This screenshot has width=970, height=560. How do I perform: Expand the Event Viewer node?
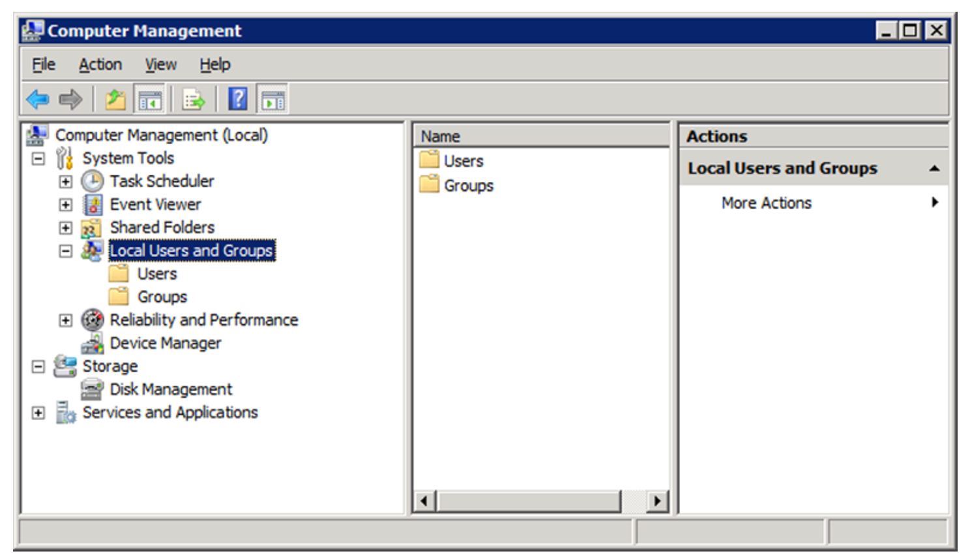tap(66, 205)
